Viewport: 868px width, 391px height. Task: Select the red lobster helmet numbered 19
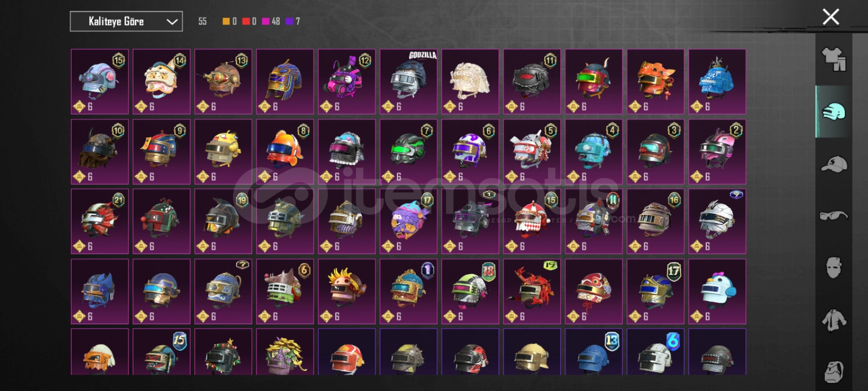[x=532, y=292]
